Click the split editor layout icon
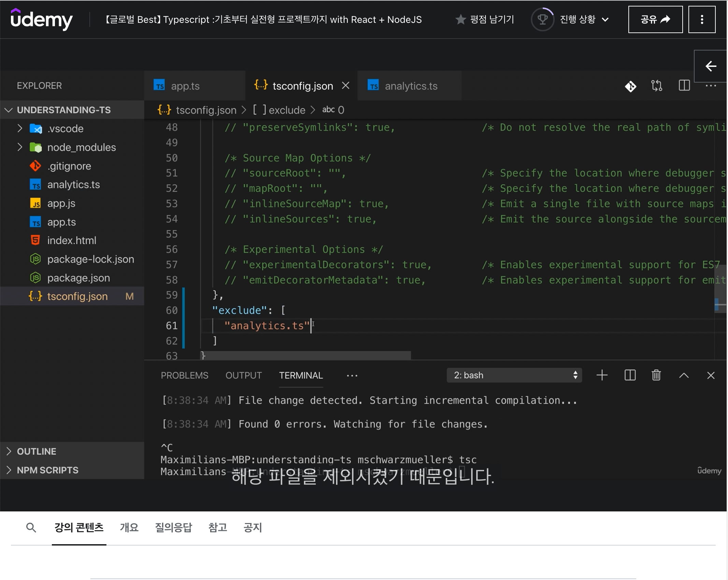This screenshot has height=580, width=728. pyautogui.click(x=684, y=86)
